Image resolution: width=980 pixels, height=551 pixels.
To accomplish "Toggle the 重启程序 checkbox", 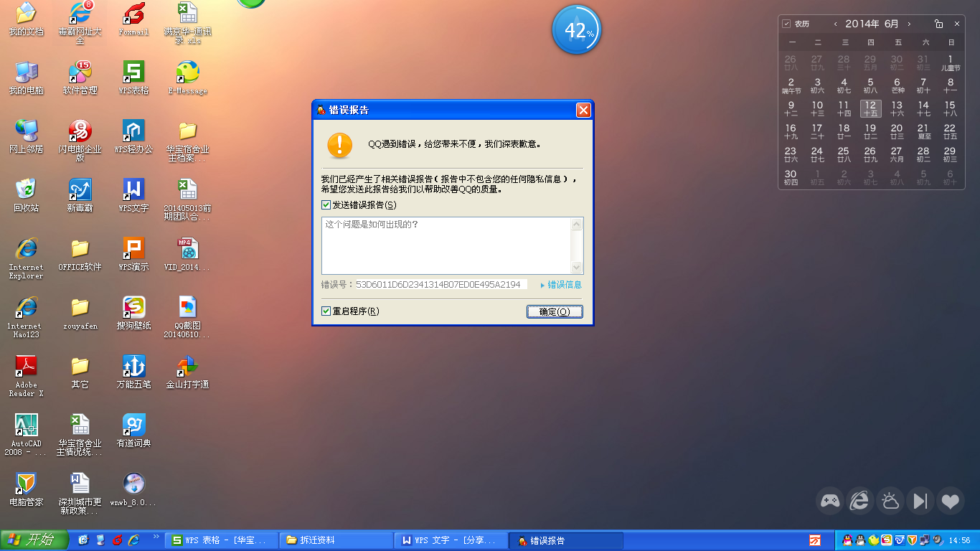I will tap(326, 311).
